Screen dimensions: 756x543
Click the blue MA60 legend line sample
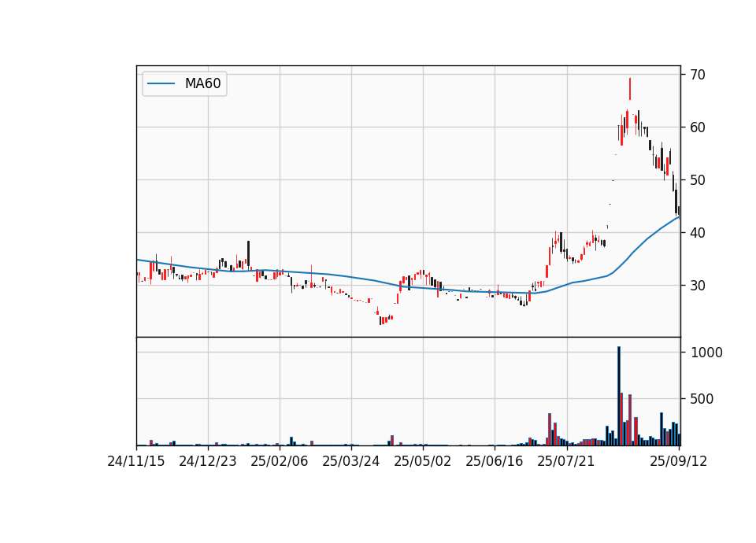161,84
